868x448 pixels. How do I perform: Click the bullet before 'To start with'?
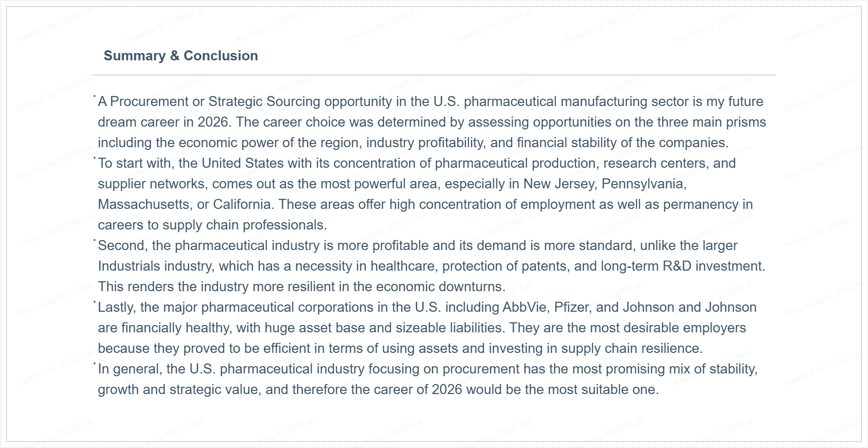(95, 158)
